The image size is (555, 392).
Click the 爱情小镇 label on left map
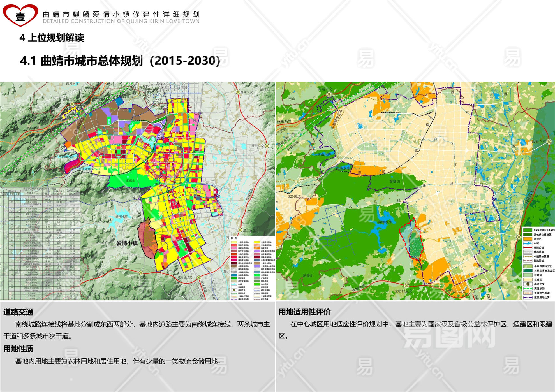[127, 243]
